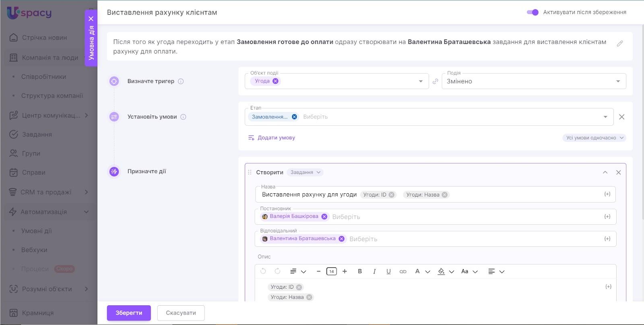Edit the automation description with pencil icon

pos(620,43)
